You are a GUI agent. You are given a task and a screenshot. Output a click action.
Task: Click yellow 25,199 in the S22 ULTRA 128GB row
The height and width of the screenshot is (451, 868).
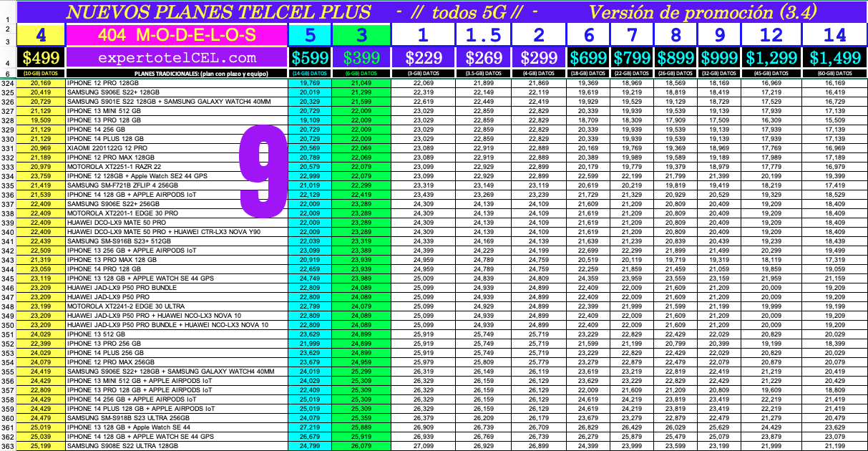41,446
